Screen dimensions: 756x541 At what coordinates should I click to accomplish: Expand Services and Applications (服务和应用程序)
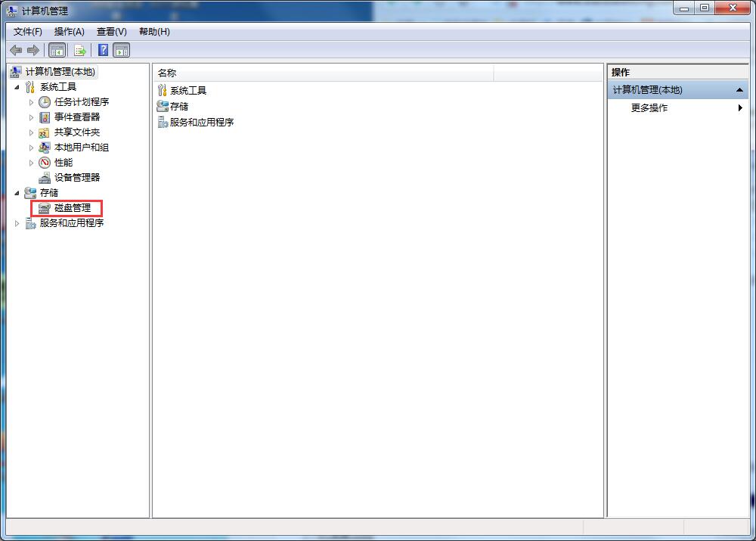click(x=16, y=222)
